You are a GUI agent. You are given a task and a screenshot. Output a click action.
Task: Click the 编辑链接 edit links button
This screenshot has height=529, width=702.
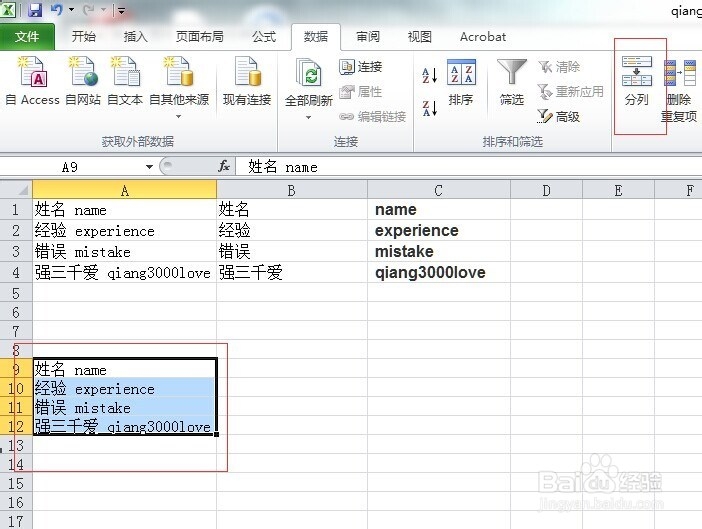(372, 117)
